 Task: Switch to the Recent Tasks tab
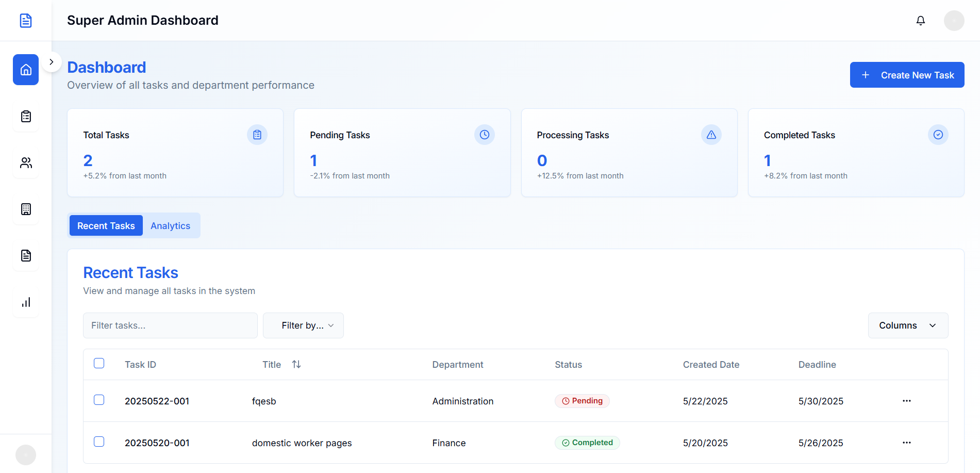(106, 225)
